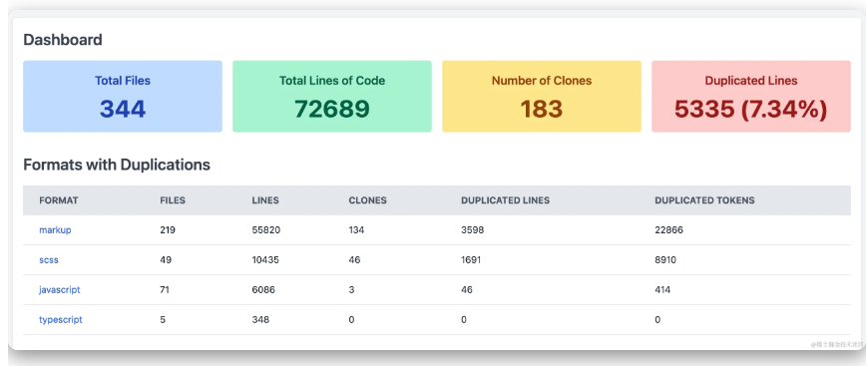
Task: Select the Total Lines of Code card
Action: [332, 97]
